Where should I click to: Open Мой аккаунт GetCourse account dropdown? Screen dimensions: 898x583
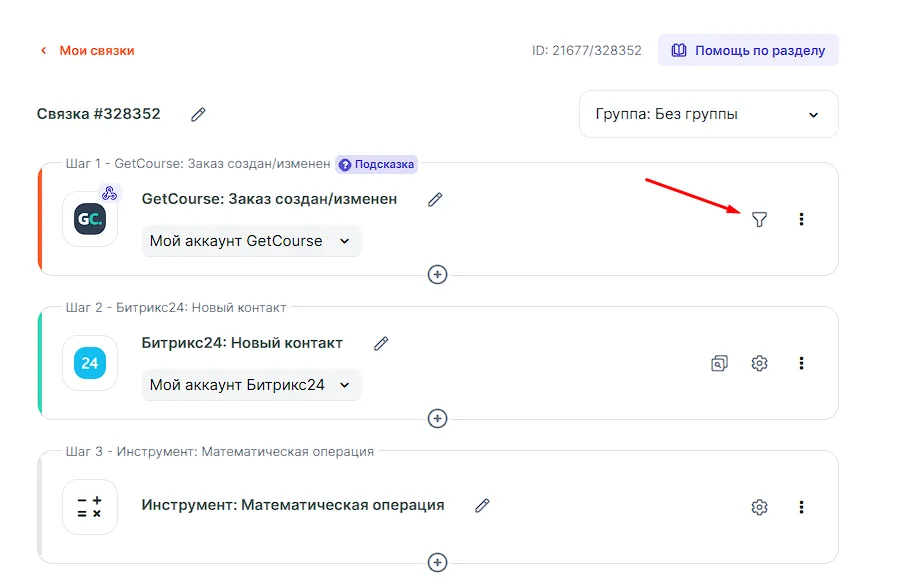pos(251,241)
